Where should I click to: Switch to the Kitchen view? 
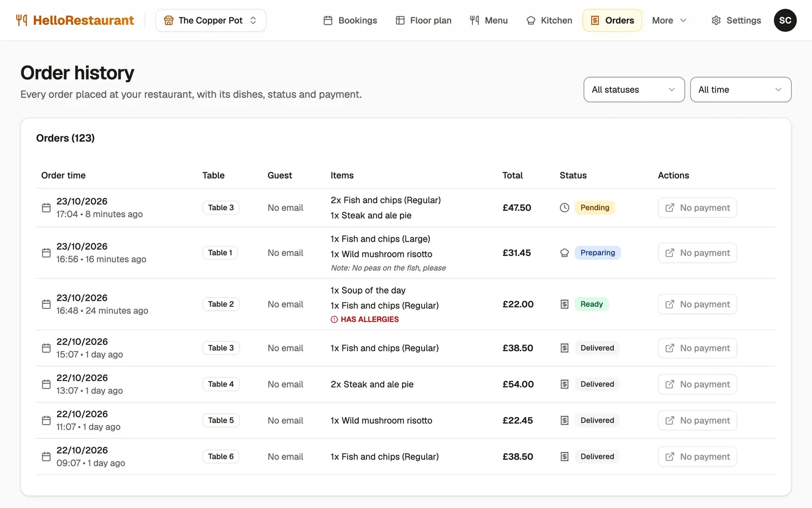tap(550, 20)
